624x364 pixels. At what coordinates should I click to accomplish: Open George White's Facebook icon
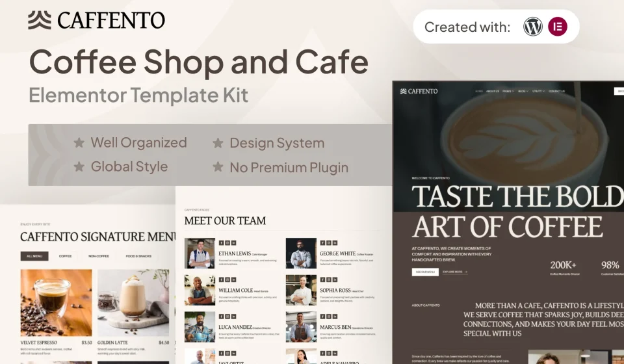[x=323, y=242]
